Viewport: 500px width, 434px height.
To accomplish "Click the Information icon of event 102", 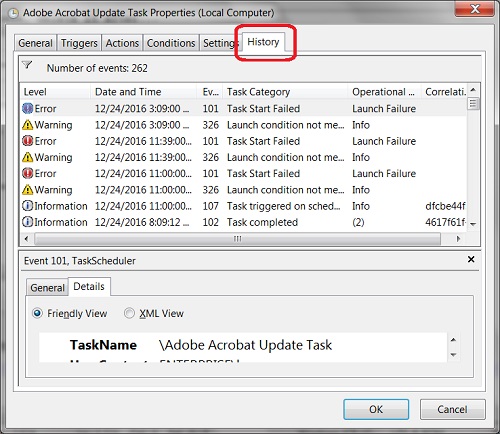I will pos(28,222).
